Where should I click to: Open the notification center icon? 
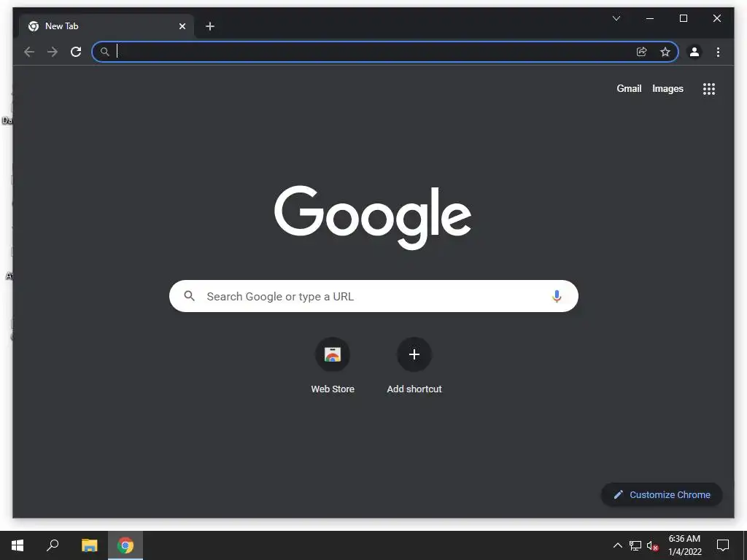click(723, 545)
